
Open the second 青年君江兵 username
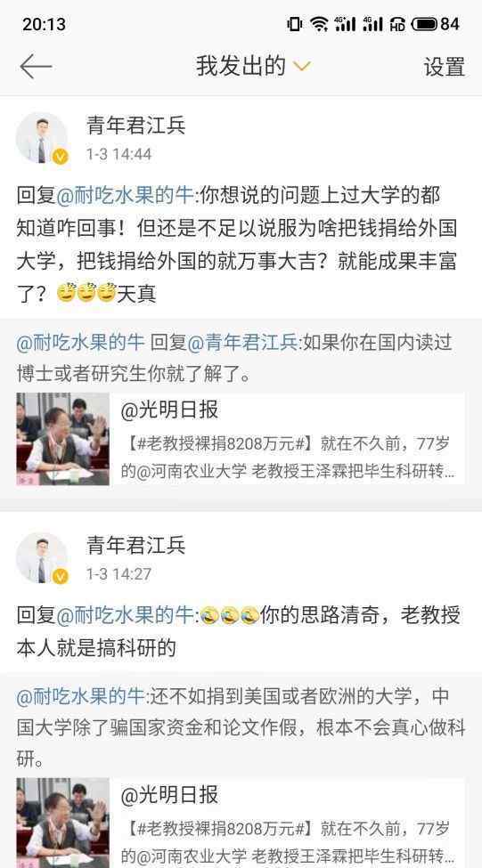135,545
